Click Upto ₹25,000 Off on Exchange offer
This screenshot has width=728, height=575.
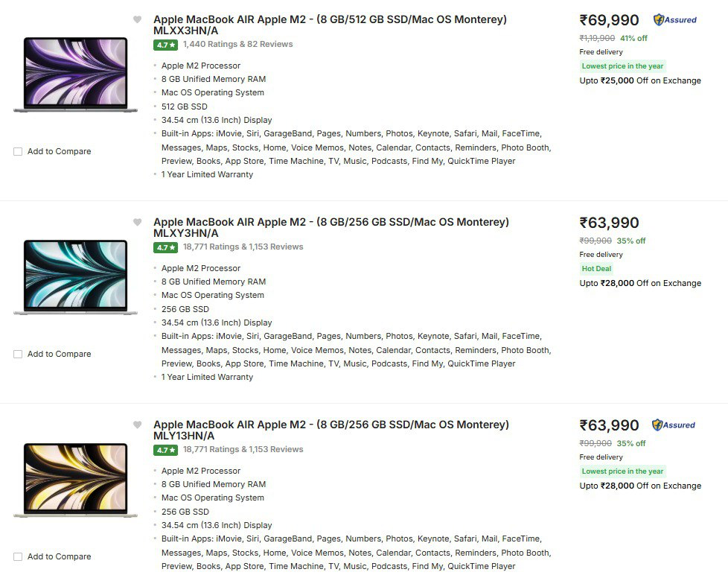pos(640,80)
